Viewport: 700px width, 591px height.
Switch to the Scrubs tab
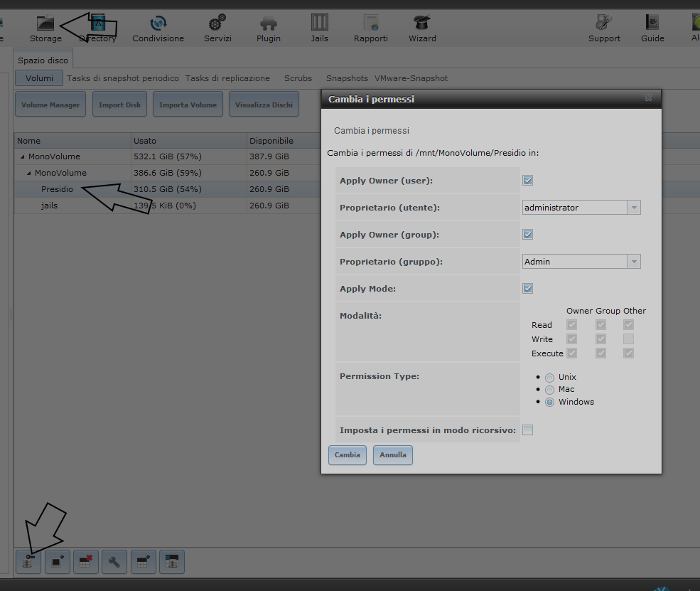coord(298,78)
